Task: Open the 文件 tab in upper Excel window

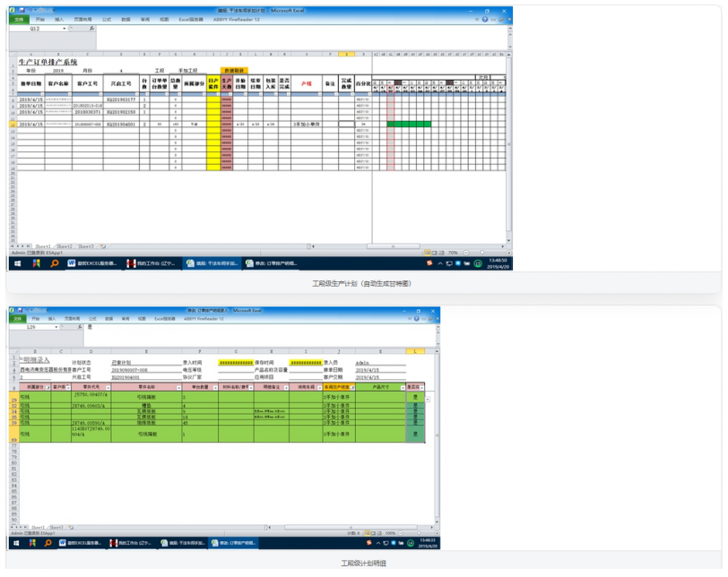Action: coord(19,20)
